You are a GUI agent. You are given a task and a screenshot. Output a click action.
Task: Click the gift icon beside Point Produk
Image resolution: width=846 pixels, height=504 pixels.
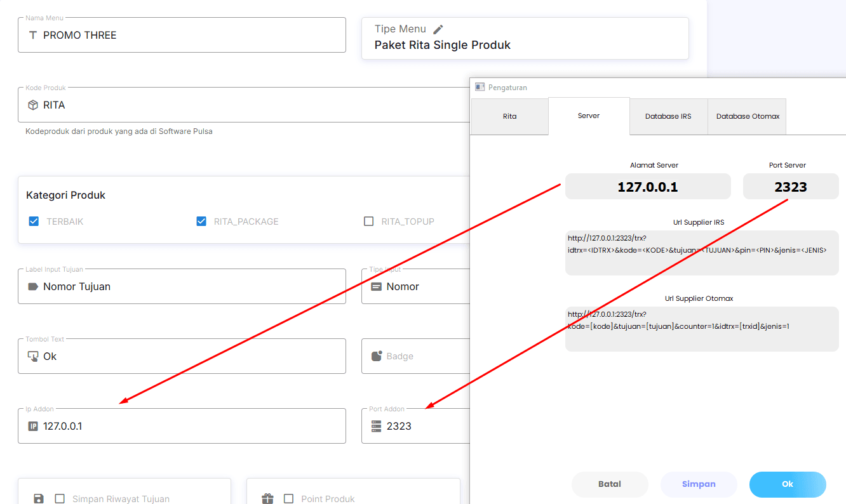[267, 499]
